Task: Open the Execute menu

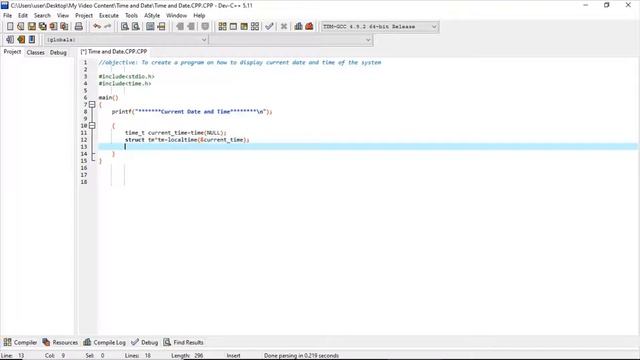Action: tap(109, 16)
